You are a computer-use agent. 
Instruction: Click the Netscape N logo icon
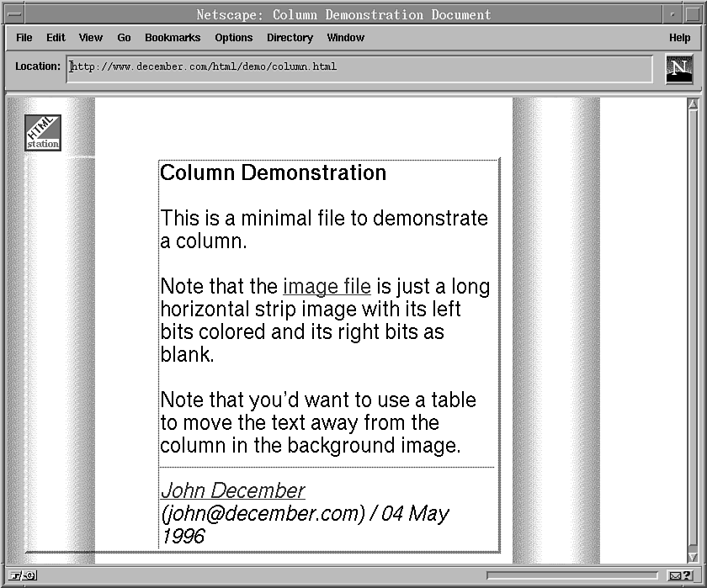point(678,69)
